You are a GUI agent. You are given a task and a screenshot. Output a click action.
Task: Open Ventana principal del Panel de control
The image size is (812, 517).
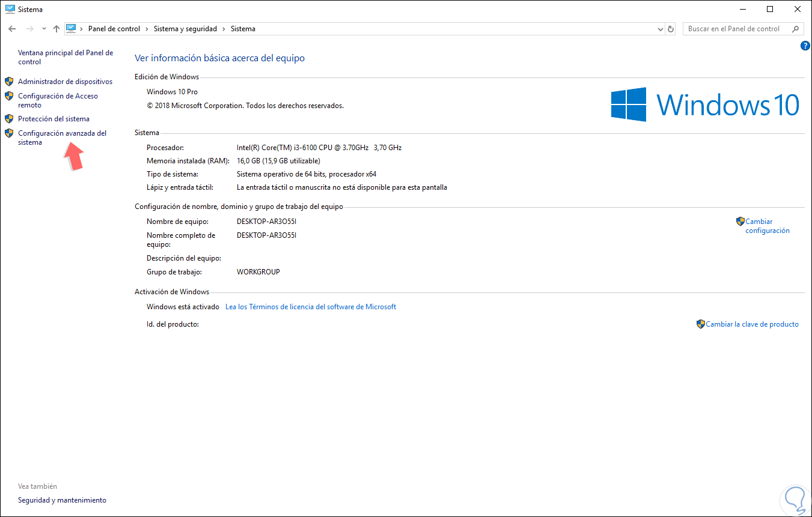click(66, 57)
